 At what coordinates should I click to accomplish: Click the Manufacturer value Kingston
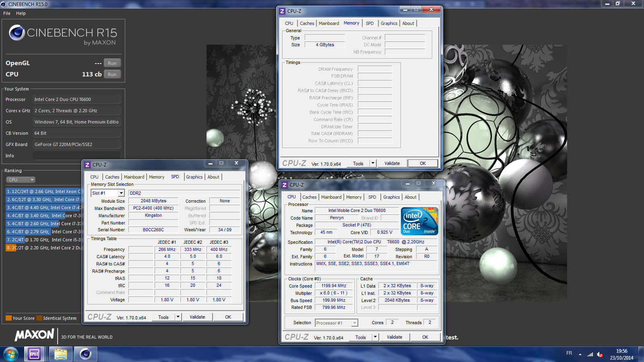pos(153,215)
